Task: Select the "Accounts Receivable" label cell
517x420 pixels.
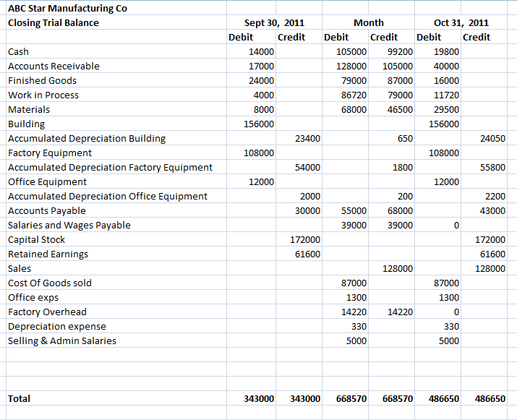Action: [x=54, y=66]
